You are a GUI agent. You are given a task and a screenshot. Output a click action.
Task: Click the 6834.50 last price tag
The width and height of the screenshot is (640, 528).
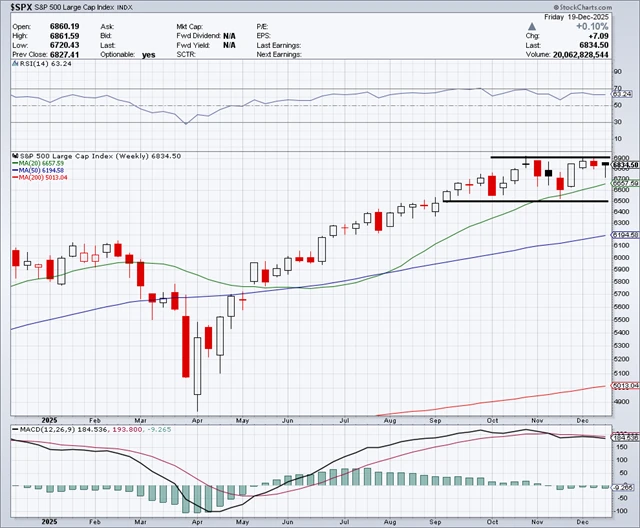coord(626,165)
